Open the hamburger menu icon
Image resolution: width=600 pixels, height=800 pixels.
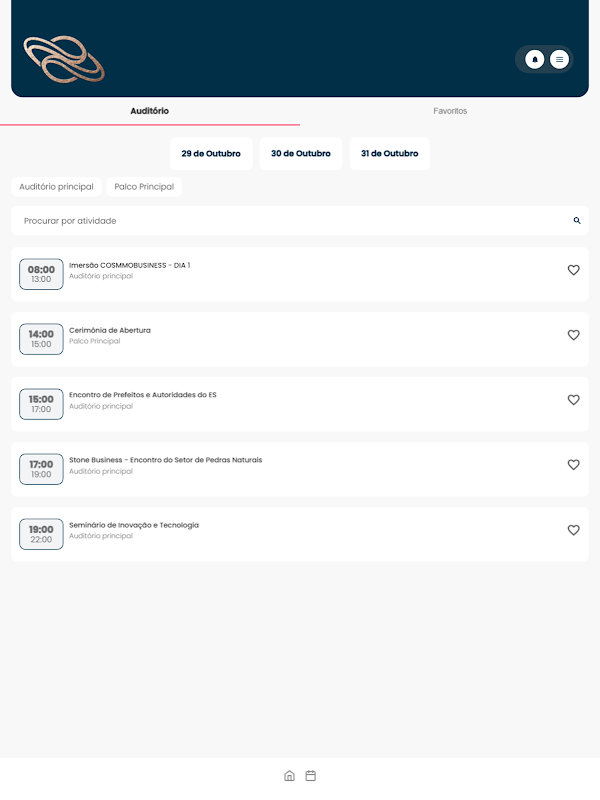559,59
